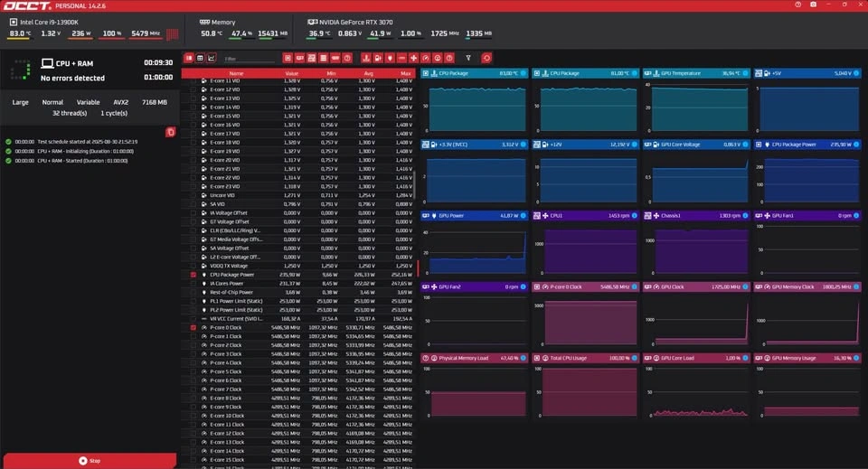Open help in the title bar
Image resolution: width=868 pixels, height=469 pixels.
tap(797, 5)
